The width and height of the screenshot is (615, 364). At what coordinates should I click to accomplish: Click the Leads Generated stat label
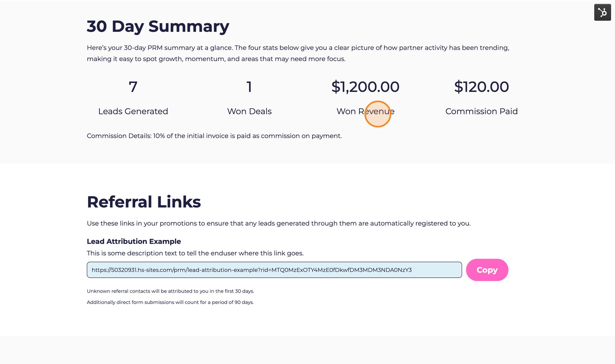click(x=133, y=111)
